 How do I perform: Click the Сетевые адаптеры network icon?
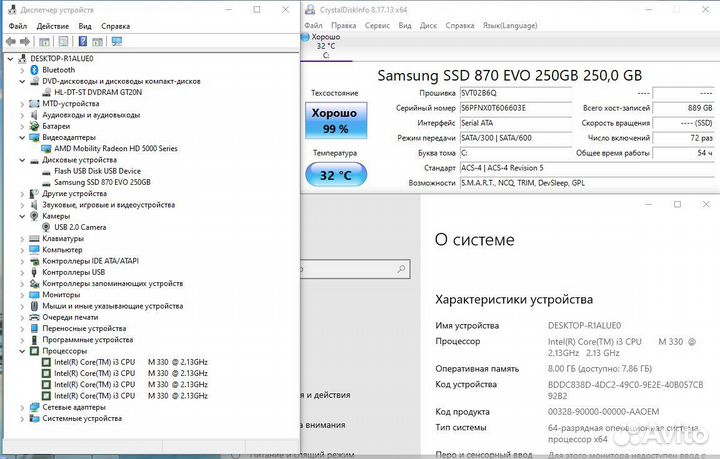34,407
